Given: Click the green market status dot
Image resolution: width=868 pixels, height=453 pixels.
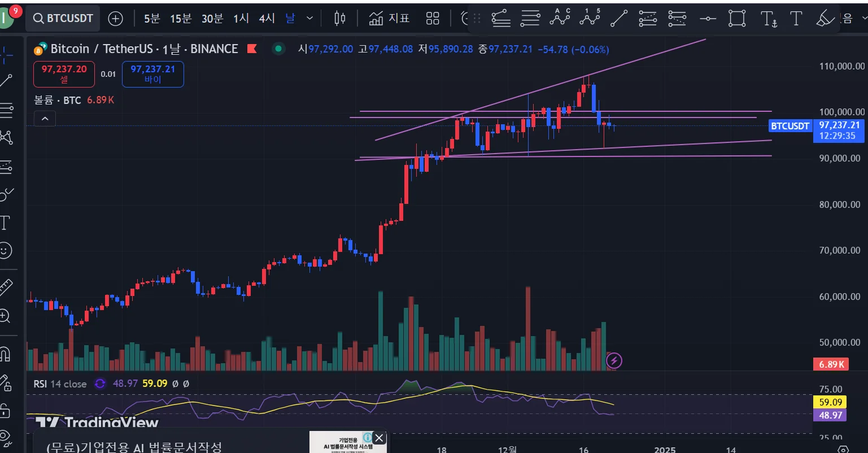Looking at the screenshot, I should tap(278, 49).
